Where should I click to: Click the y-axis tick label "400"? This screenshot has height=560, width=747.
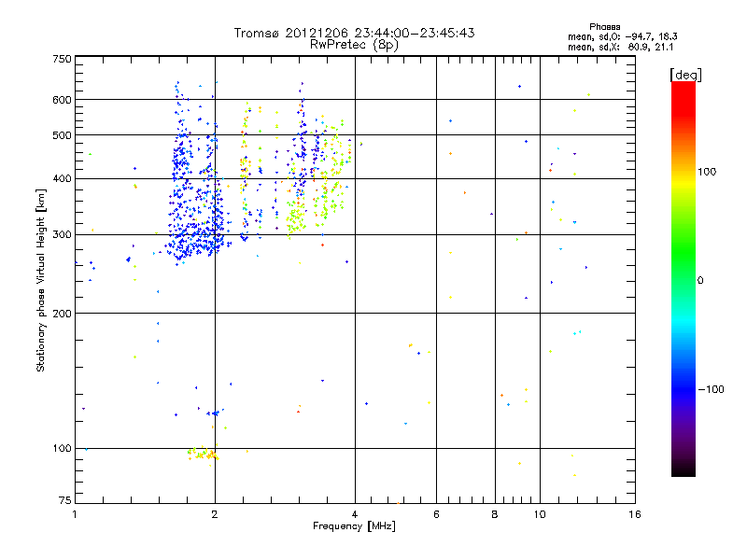(62, 179)
